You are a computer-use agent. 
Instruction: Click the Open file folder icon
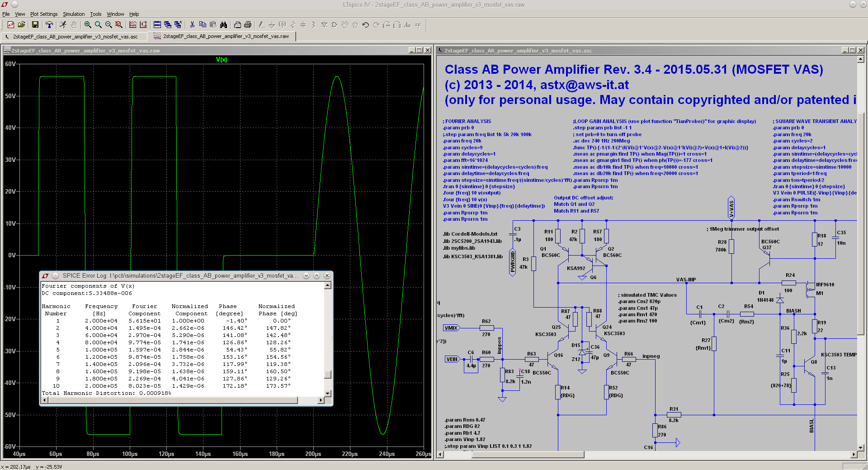point(21,25)
